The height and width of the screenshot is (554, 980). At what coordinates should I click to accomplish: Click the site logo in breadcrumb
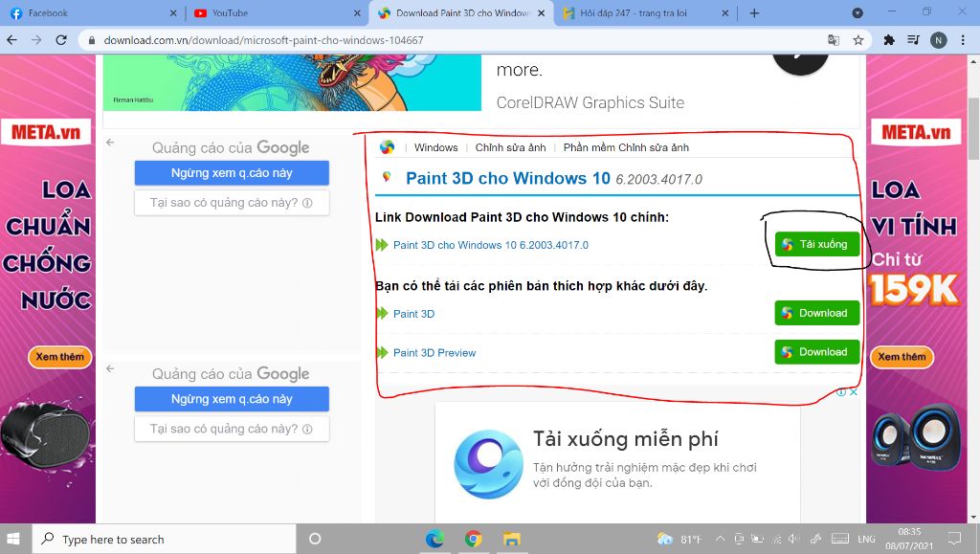pos(387,147)
